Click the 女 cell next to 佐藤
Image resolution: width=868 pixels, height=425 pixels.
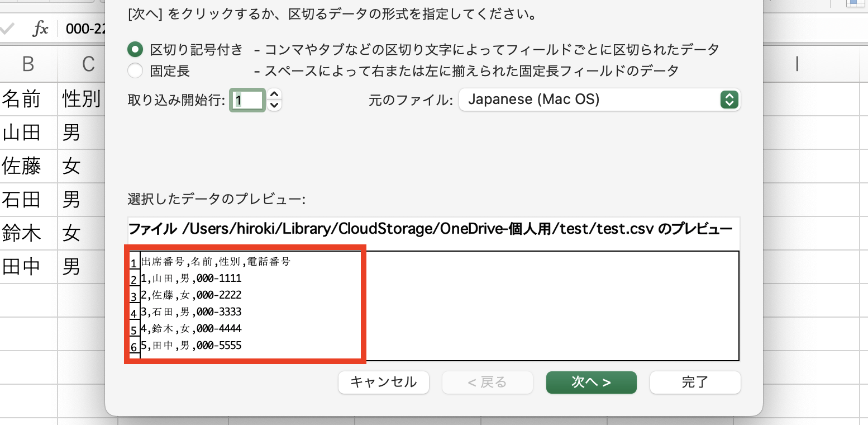click(80, 166)
